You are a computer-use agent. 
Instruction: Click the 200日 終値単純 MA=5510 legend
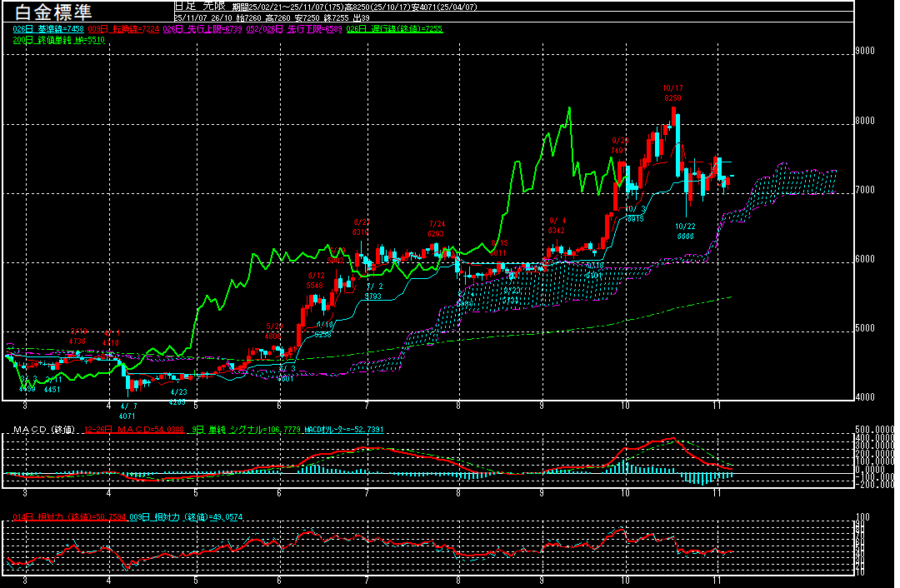[x=58, y=40]
